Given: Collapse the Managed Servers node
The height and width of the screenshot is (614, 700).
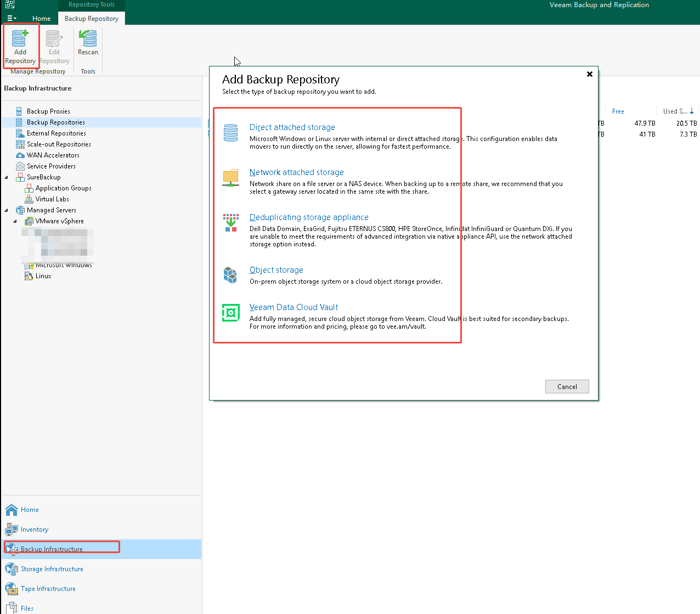Looking at the screenshot, I should point(5,210).
